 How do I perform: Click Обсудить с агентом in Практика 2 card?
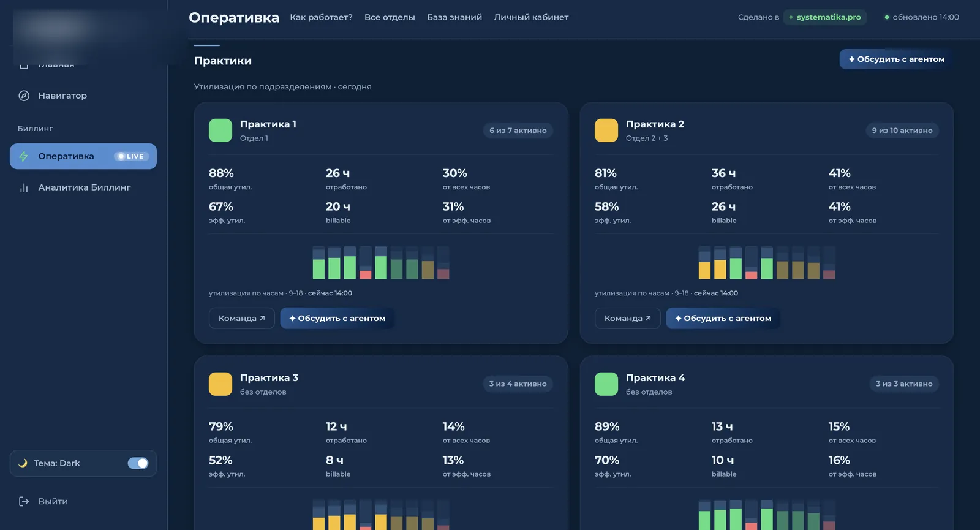click(x=723, y=319)
